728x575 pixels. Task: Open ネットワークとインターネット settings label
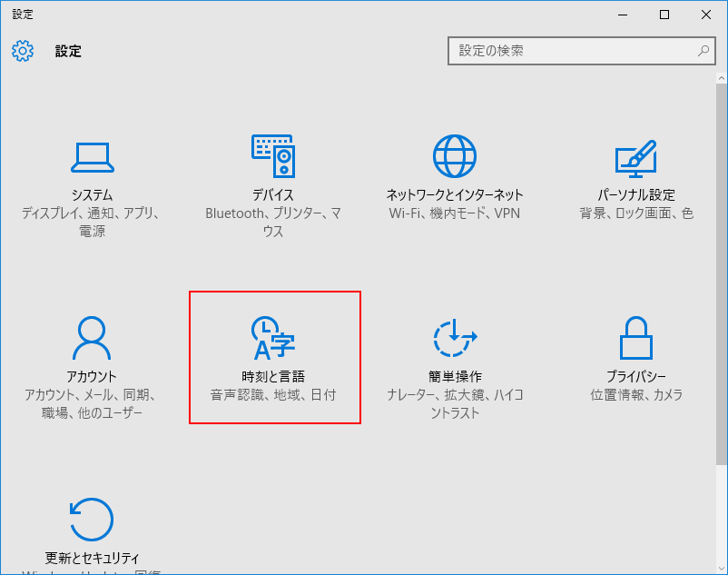455,195
